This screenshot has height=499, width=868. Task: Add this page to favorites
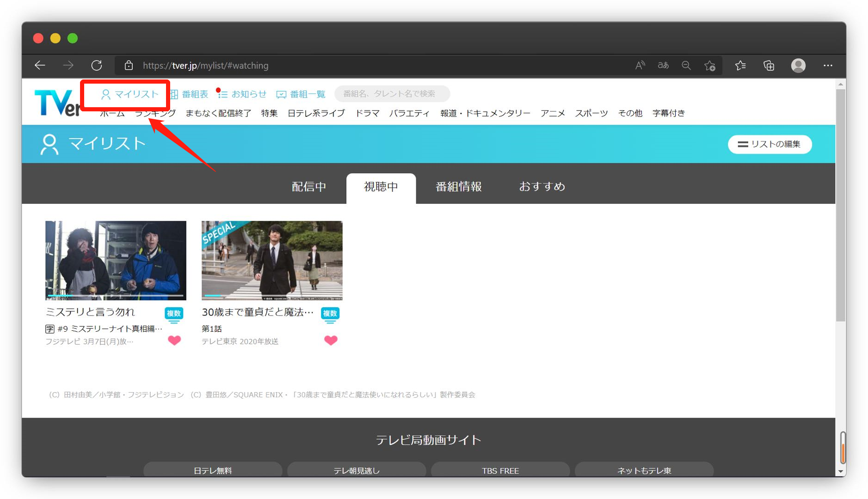pos(710,66)
